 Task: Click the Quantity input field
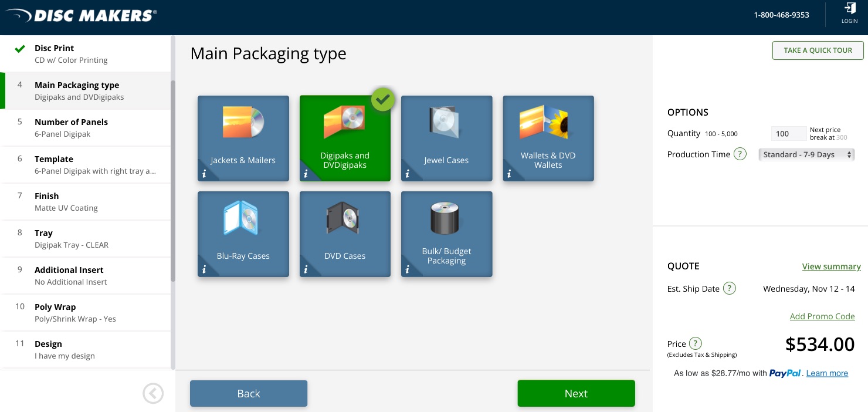[x=788, y=134]
